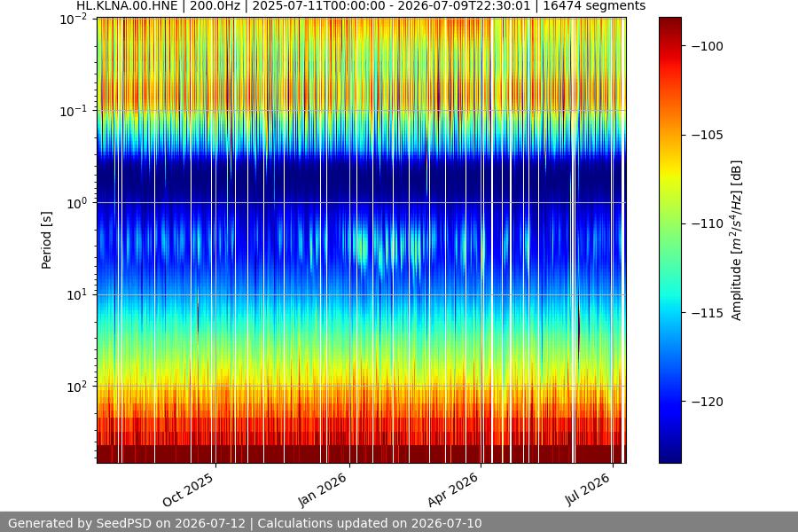Image resolution: width=798 pixels, height=532 pixels.
Task: Click the 'Jul 2026' x-axis tick label
Action: click(x=587, y=489)
